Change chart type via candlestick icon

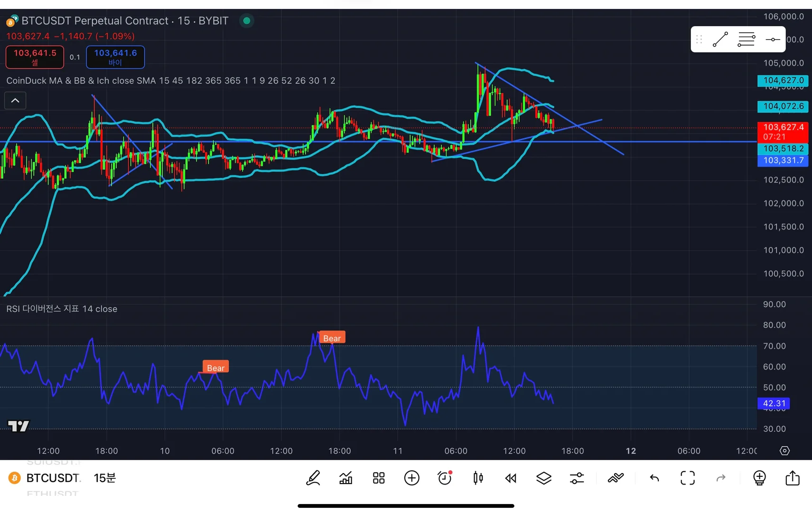click(x=478, y=478)
